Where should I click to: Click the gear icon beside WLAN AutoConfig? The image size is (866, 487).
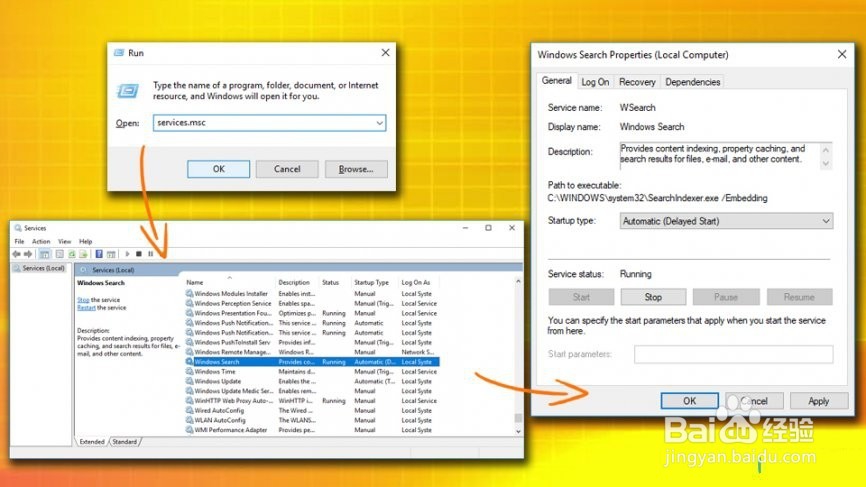[189, 420]
